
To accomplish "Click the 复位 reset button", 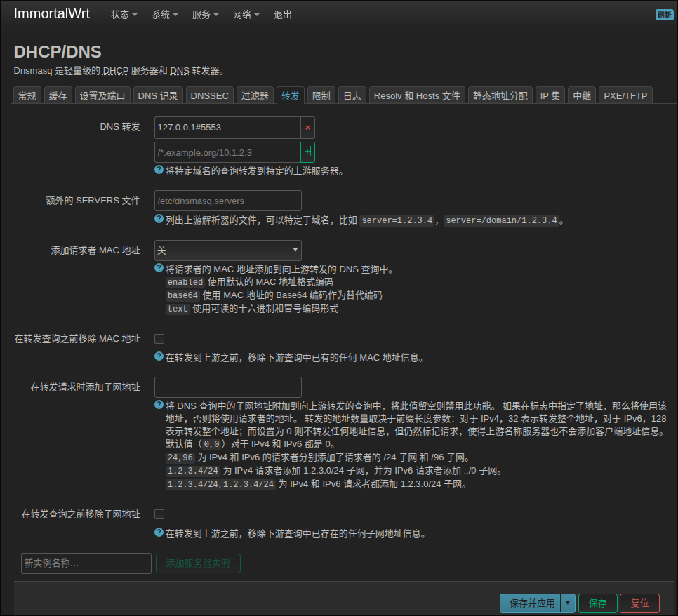I will click(639, 603).
